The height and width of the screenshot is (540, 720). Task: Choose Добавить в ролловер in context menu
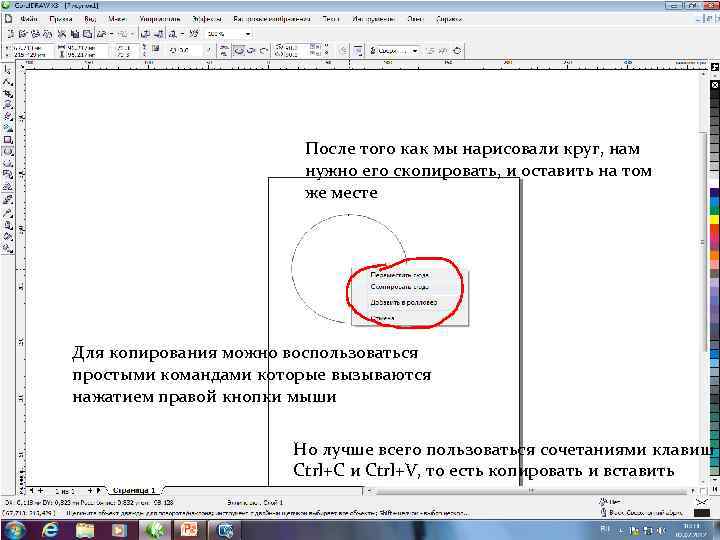tap(404, 303)
